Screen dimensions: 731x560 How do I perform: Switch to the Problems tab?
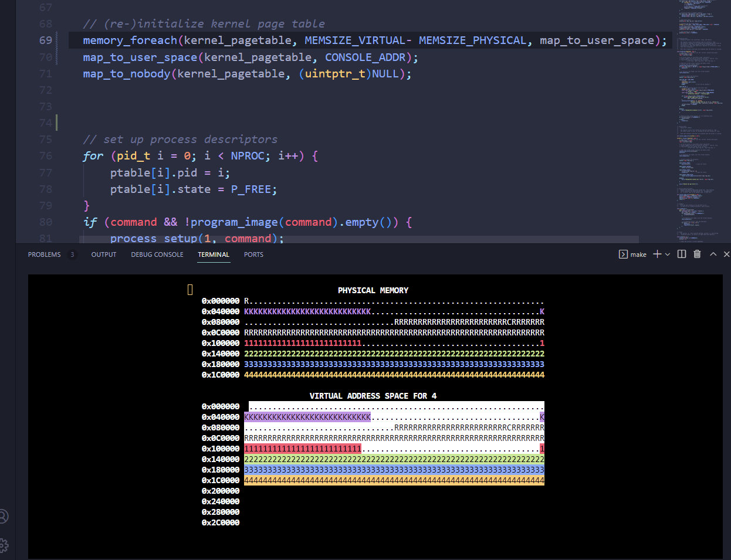(44, 254)
